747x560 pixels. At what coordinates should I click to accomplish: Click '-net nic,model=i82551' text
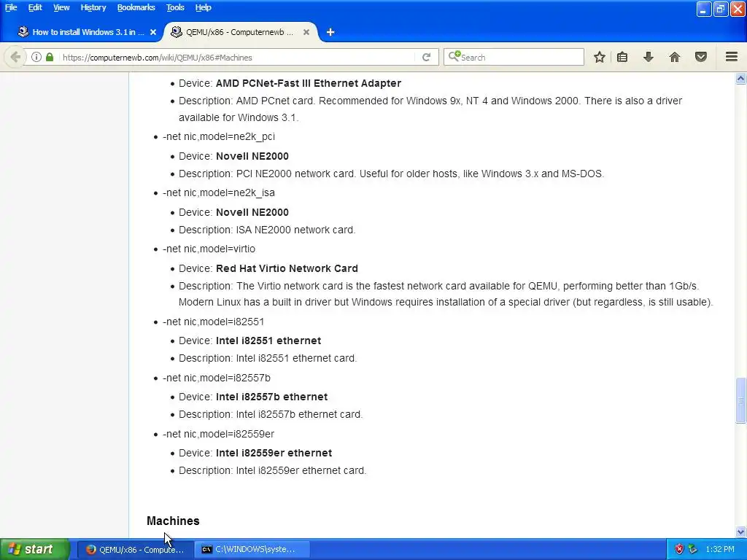point(213,322)
